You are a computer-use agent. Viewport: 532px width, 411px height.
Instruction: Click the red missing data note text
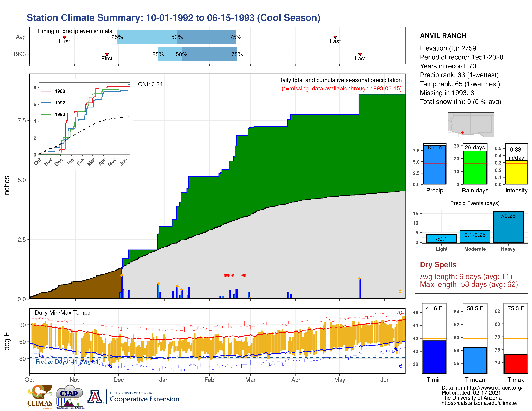(x=341, y=88)
